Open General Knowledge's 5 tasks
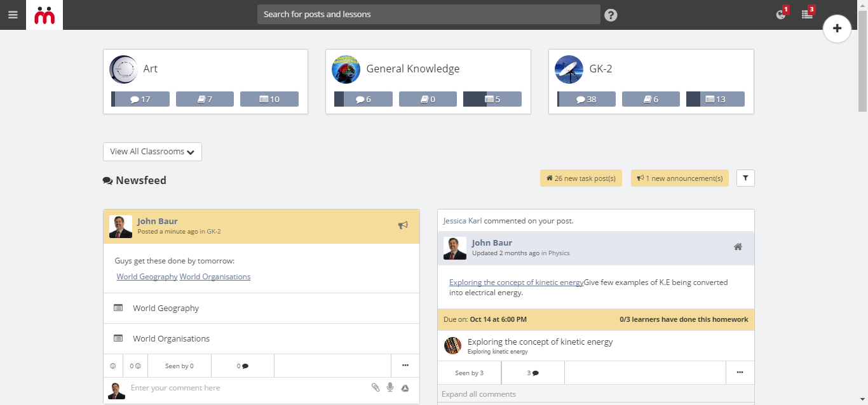Screen dimensions: 868x405 tap(492, 99)
